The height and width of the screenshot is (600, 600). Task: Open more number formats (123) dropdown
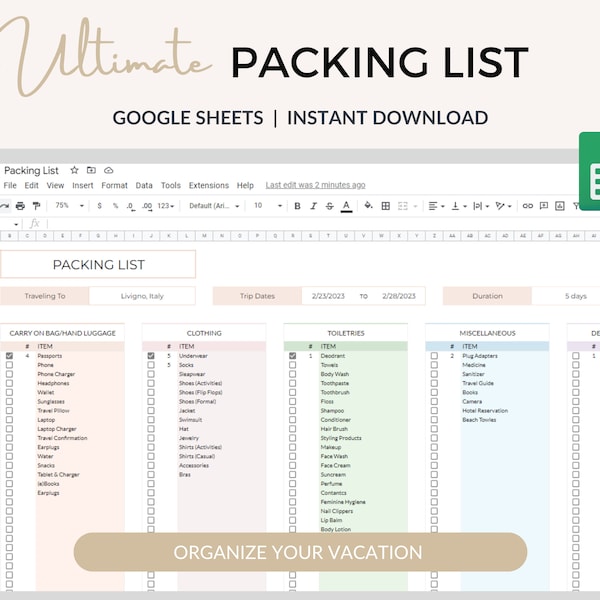coord(166,206)
